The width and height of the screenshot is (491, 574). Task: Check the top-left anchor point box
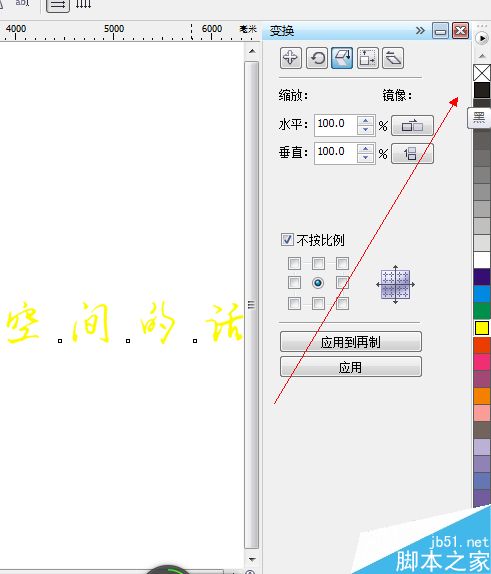294,263
